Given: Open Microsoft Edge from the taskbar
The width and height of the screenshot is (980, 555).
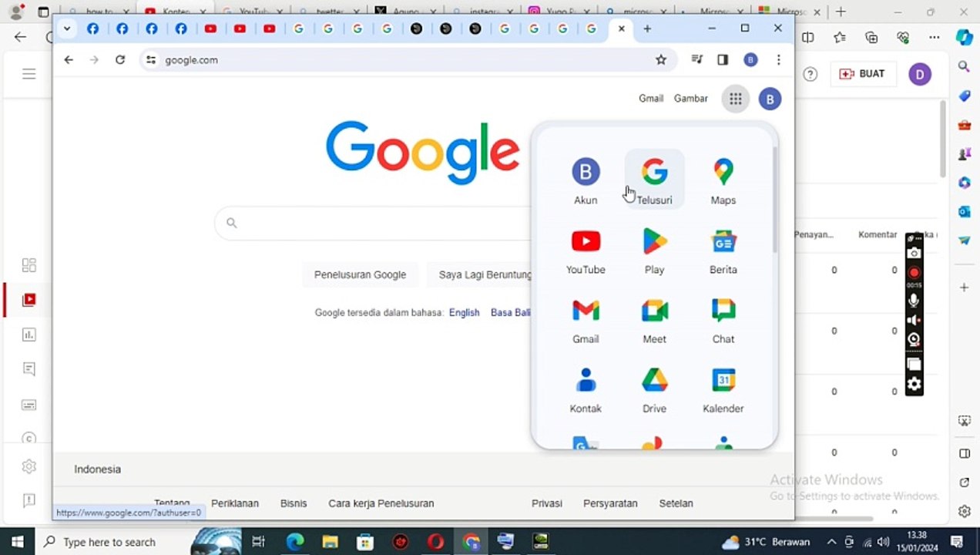Looking at the screenshot, I should coord(294,542).
